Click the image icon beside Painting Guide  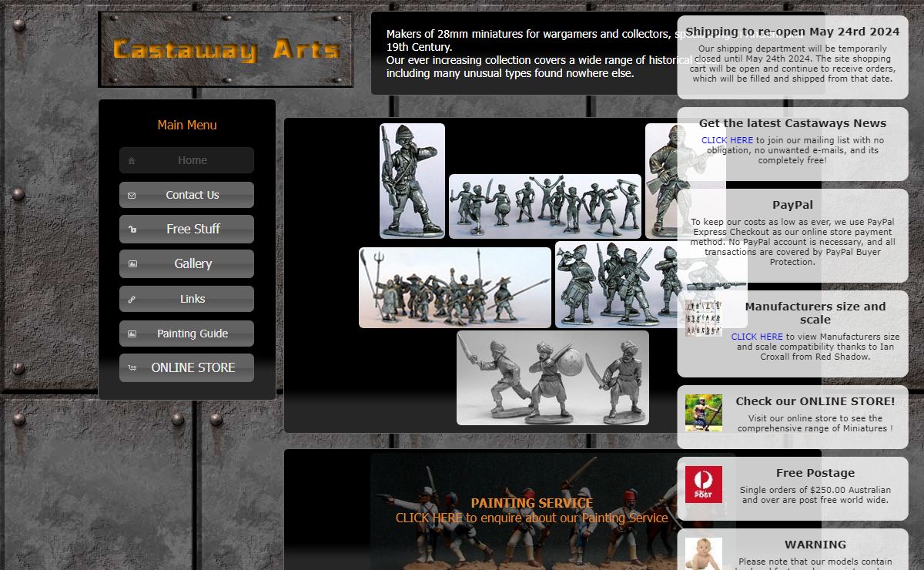coord(132,334)
